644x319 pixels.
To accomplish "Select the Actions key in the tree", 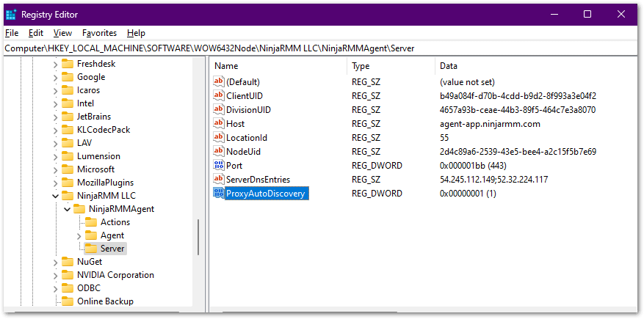I will (115, 222).
